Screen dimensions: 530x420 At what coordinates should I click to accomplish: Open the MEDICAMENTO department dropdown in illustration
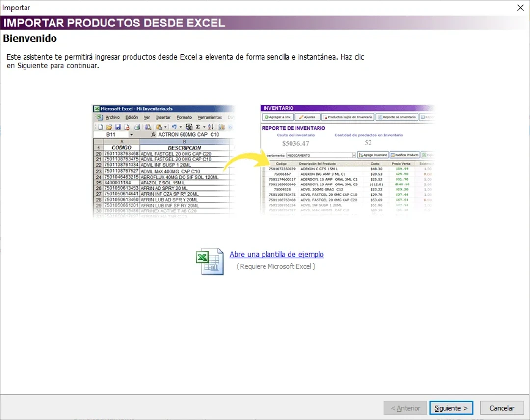coord(353,155)
